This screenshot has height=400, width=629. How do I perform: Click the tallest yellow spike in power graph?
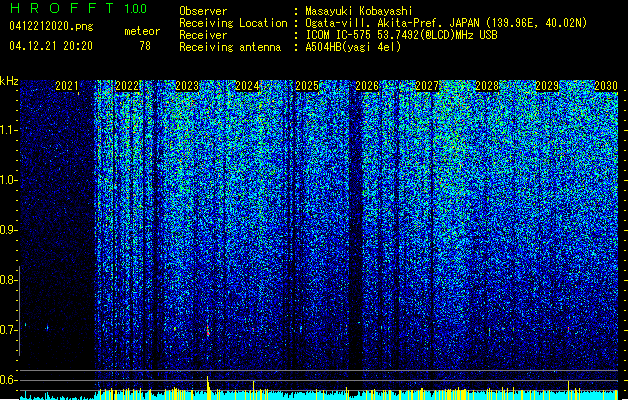point(208,388)
